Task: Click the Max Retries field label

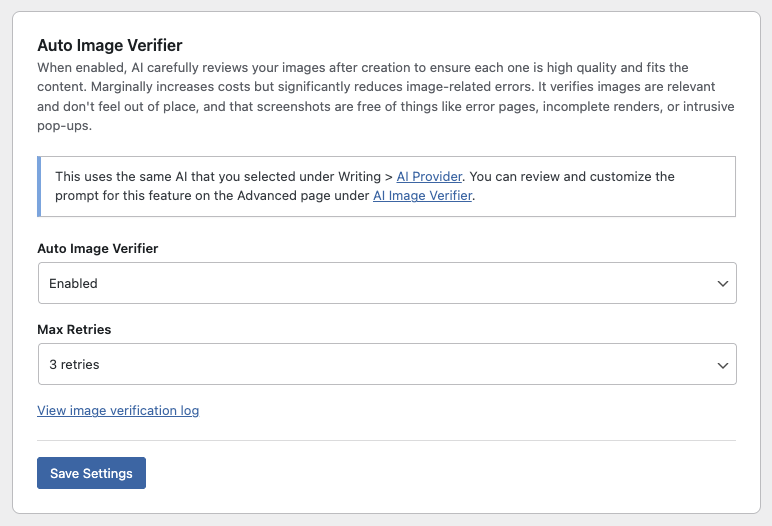Action: [74, 330]
